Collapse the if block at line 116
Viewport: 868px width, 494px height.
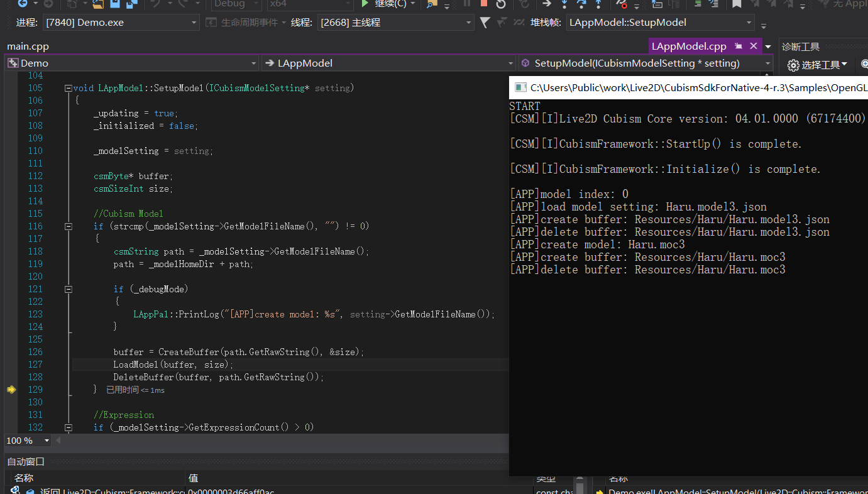click(68, 226)
